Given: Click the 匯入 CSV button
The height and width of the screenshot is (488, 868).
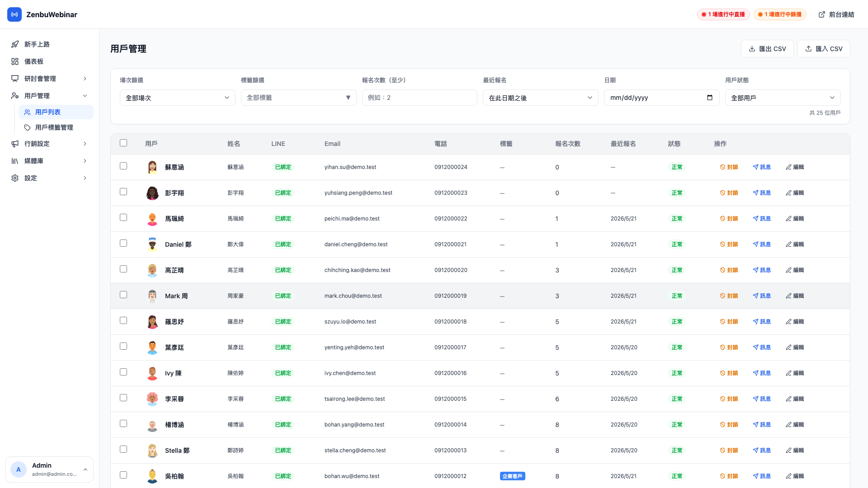Looking at the screenshot, I should pos(824,49).
